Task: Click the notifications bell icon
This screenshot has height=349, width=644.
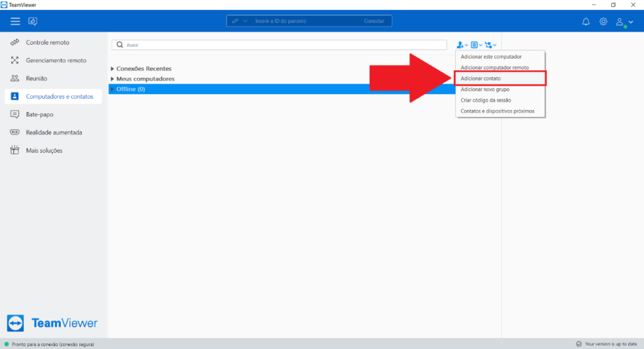Action: pos(586,21)
